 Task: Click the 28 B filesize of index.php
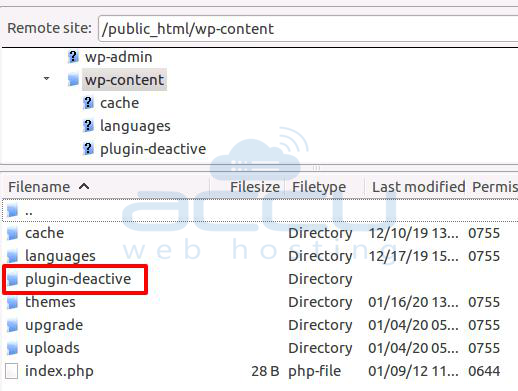click(x=265, y=371)
